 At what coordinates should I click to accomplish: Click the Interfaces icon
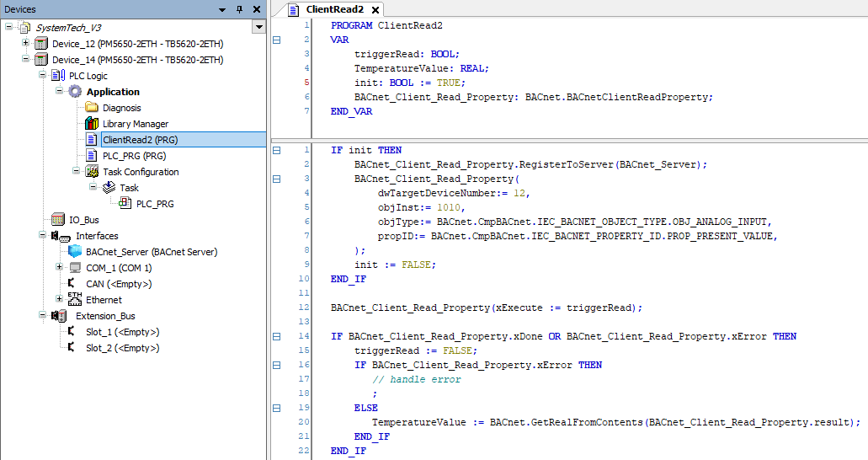coord(61,236)
